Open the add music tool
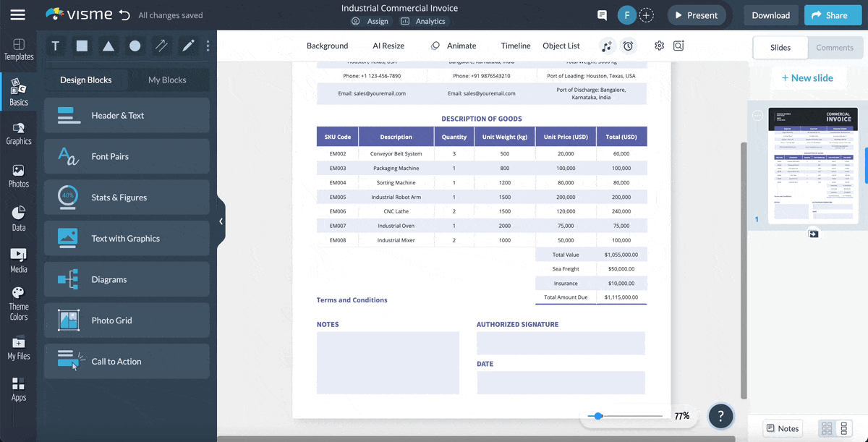Screen dimensions: 868x442 (606, 46)
